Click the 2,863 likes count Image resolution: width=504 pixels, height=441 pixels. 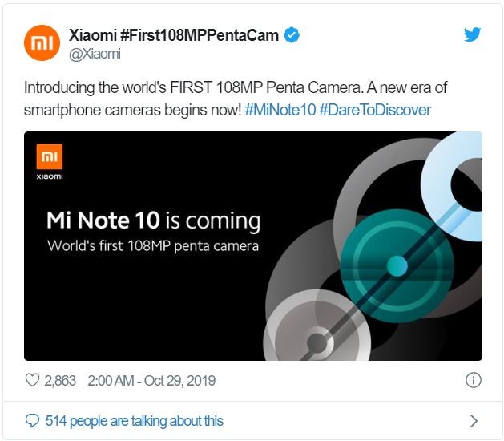(x=60, y=381)
